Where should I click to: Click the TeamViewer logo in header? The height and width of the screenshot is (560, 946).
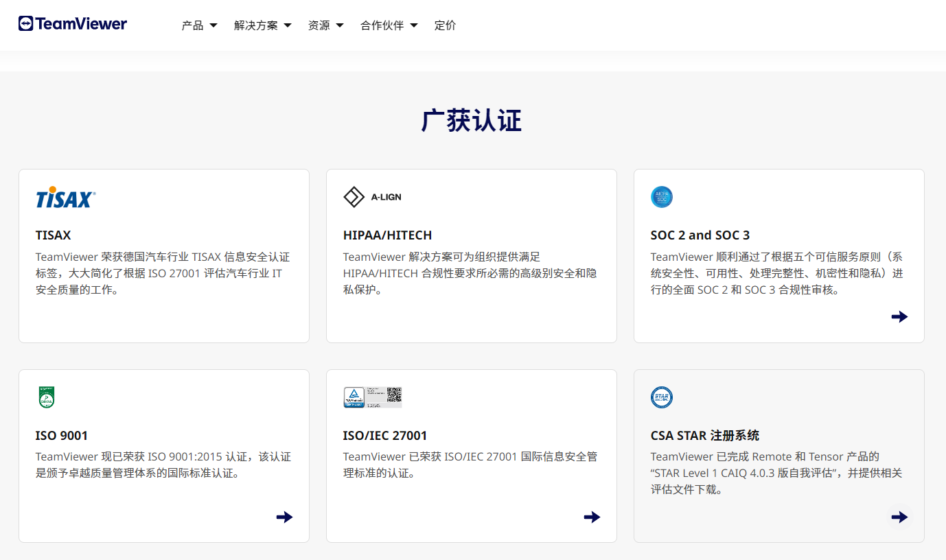[73, 24]
